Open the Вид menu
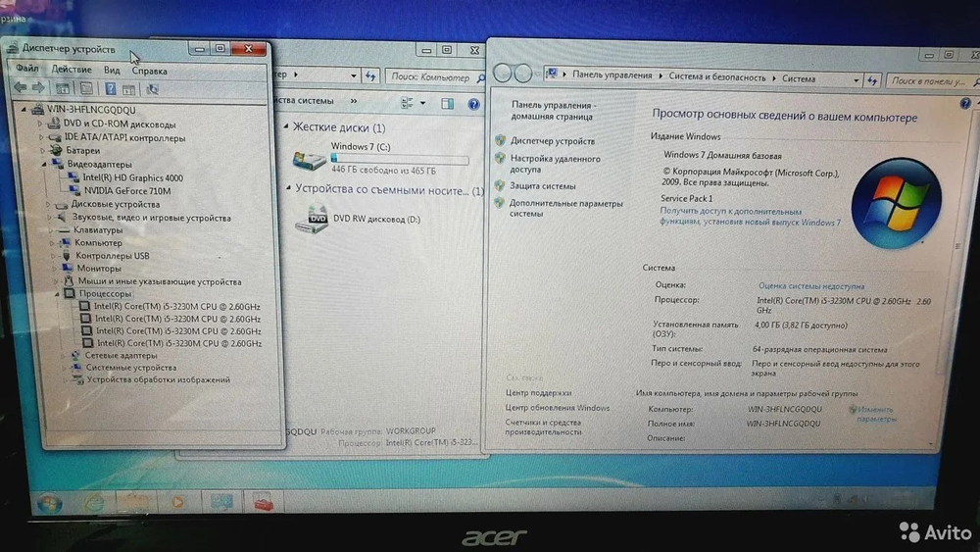The height and width of the screenshot is (552, 980). [x=112, y=70]
